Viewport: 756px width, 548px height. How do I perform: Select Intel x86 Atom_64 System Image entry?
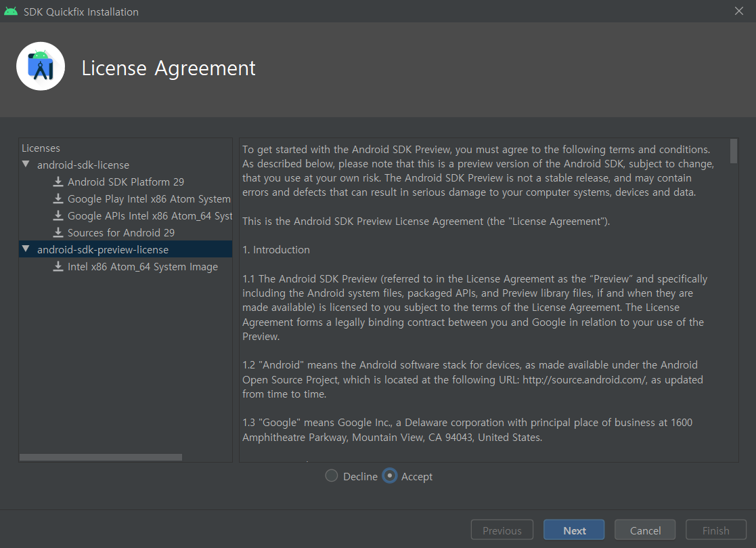pyautogui.click(x=143, y=267)
